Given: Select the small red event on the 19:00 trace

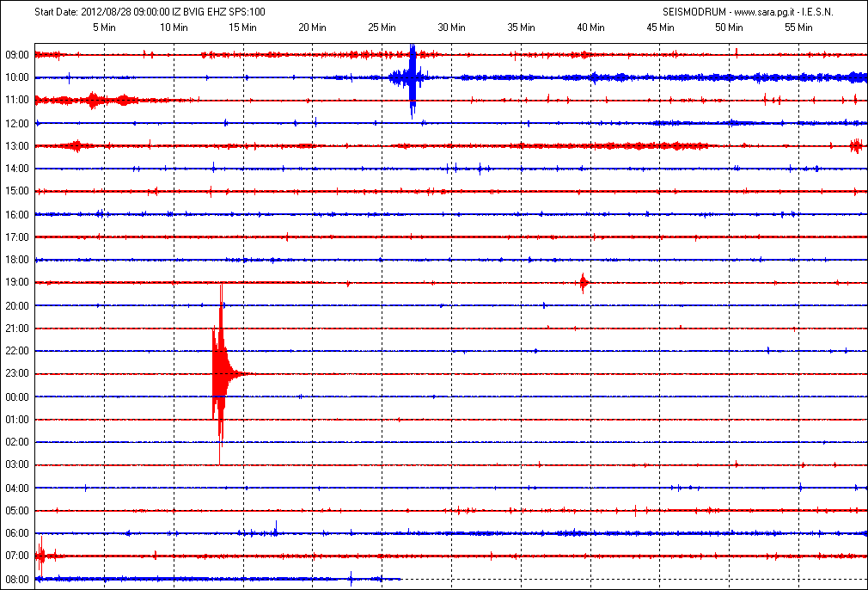Looking at the screenshot, I should click(x=584, y=282).
